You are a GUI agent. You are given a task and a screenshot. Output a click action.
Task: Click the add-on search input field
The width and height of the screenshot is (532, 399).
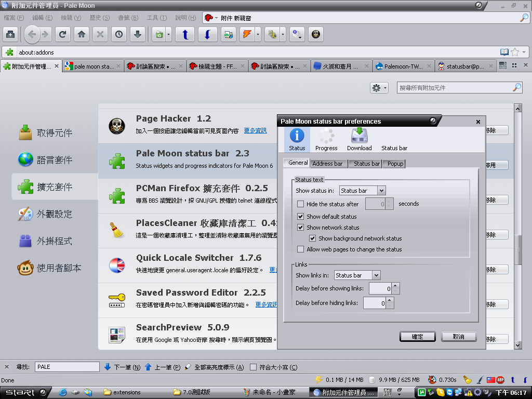[455, 88]
